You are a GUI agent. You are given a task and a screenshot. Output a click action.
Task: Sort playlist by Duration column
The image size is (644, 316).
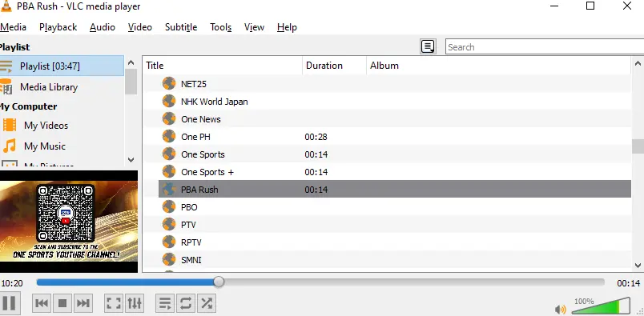click(334, 66)
